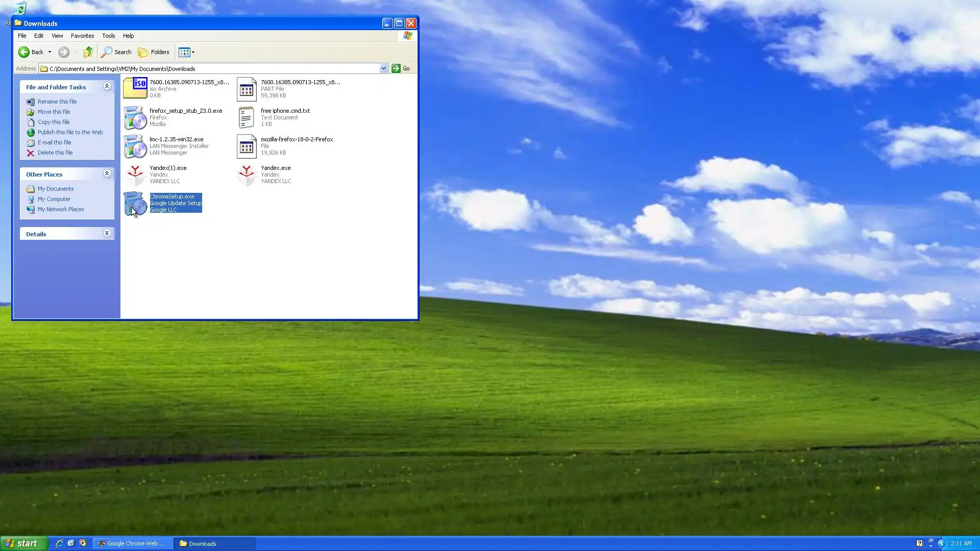This screenshot has width=980, height=551.
Task: Expand the address bar dropdown arrow
Action: [383, 68]
